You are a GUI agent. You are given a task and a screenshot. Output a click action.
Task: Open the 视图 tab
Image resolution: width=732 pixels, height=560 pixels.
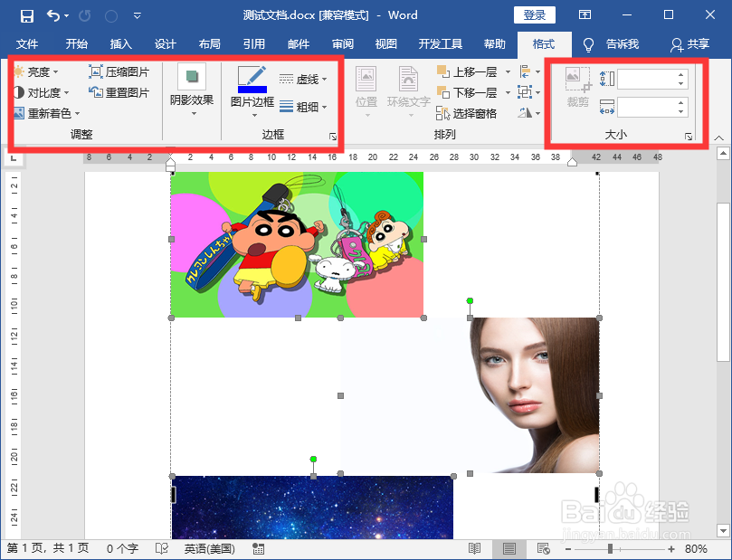coord(386,43)
